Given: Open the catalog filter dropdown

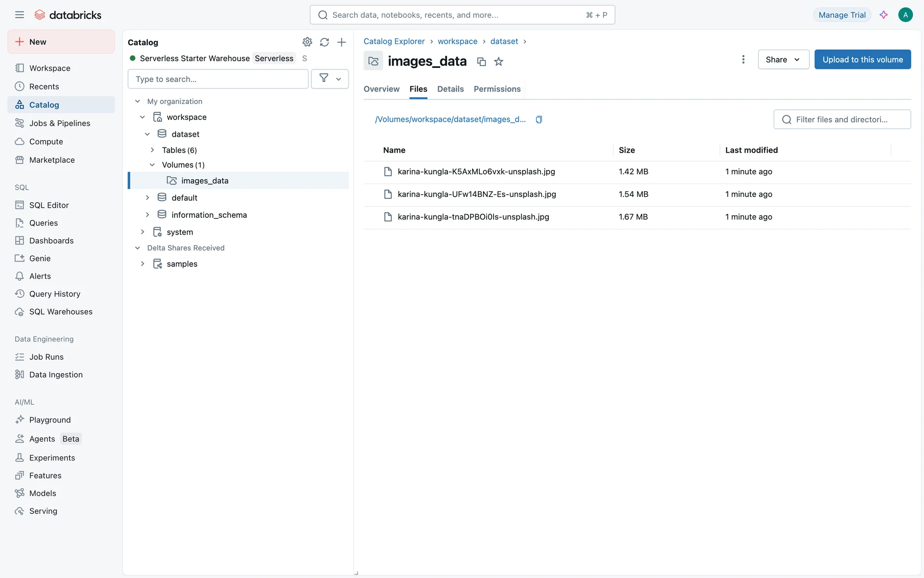Looking at the screenshot, I should tap(330, 79).
